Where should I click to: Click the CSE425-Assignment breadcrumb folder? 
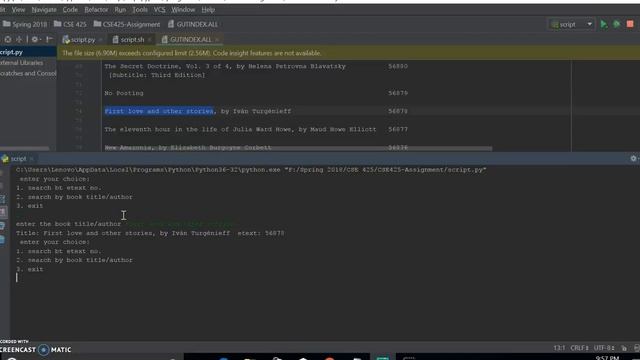pyautogui.click(x=127, y=24)
